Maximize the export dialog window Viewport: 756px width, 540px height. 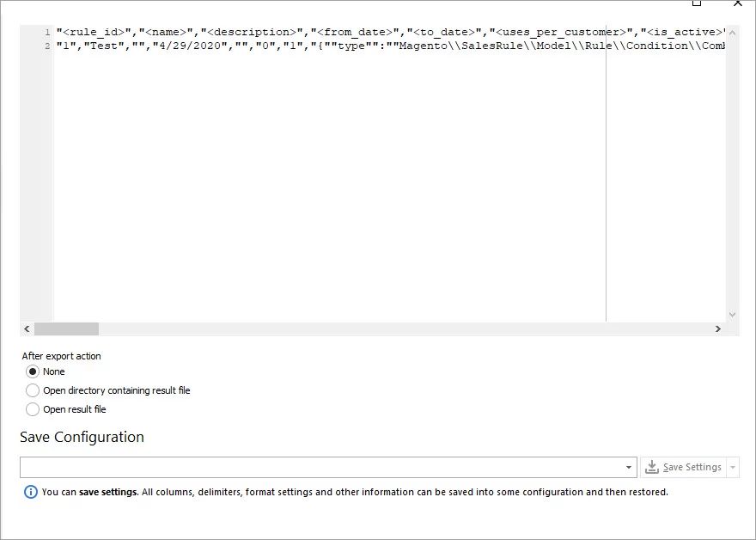pyautogui.click(x=696, y=3)
